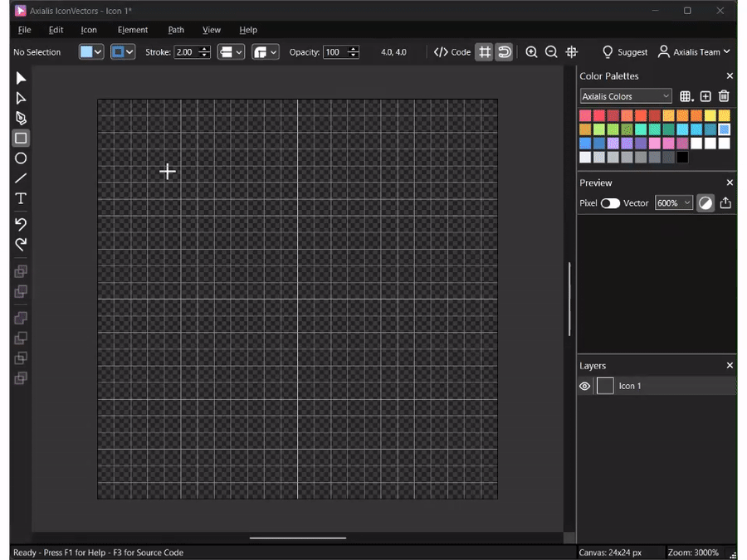Delete palette using the trash icon
The width and height of the screenshot is (747, 560).
point(724,96)
